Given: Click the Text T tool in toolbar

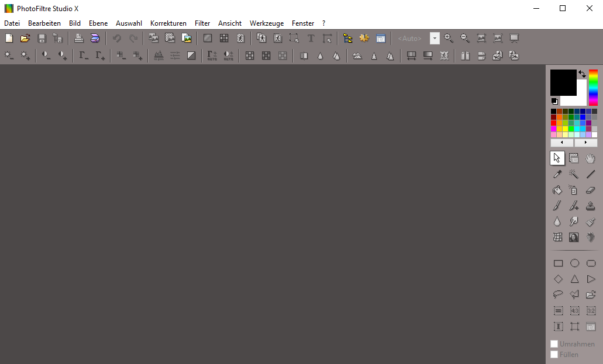Looking at the screenshot, I should coord(311,38).
